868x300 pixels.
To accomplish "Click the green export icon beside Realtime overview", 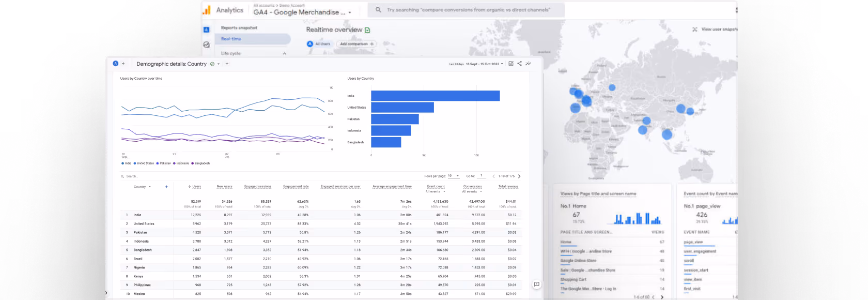I will (x=367, y=30).
